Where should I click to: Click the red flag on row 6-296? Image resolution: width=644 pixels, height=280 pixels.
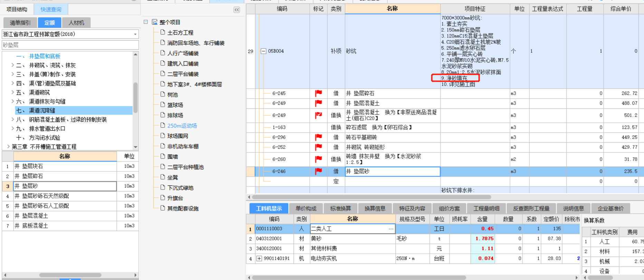pos(318,137)
